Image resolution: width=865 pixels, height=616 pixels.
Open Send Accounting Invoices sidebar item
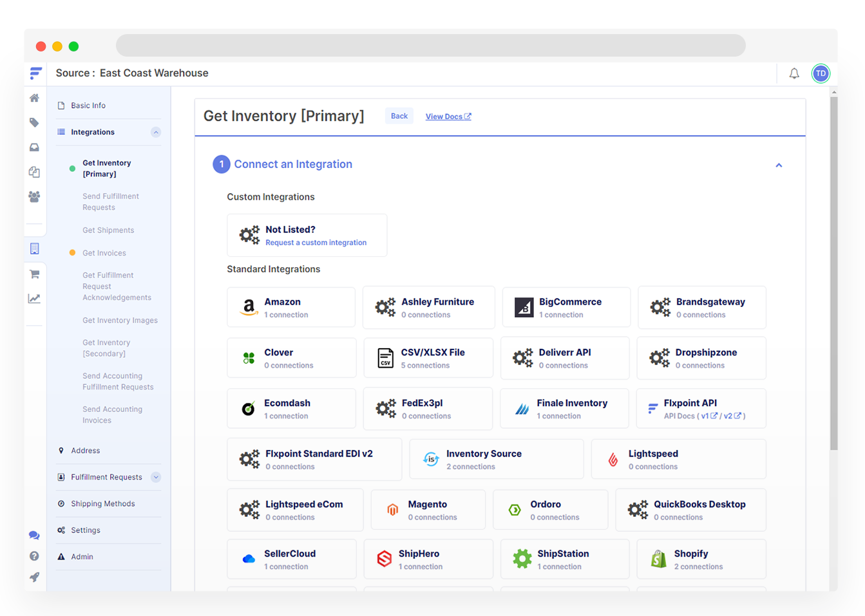pos(112,415)
